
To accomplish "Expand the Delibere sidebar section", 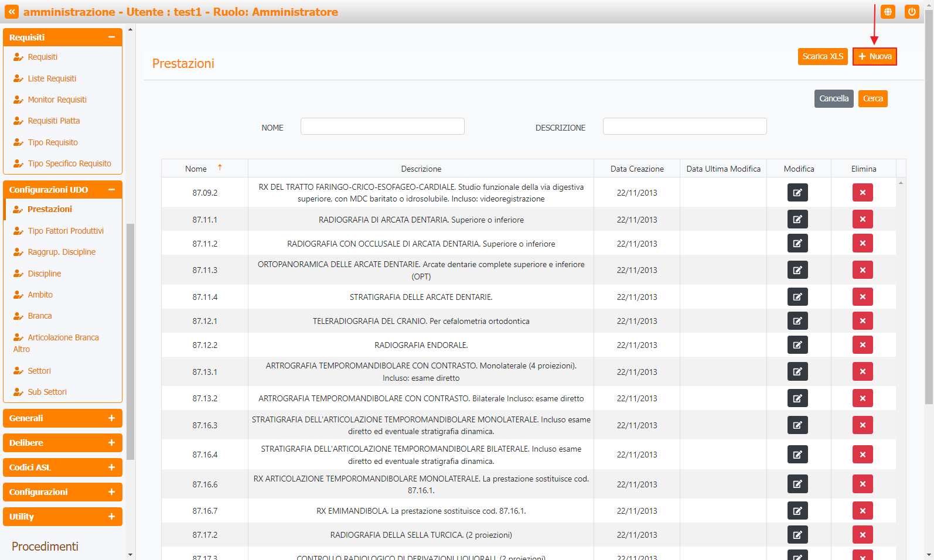I will 63,443.
